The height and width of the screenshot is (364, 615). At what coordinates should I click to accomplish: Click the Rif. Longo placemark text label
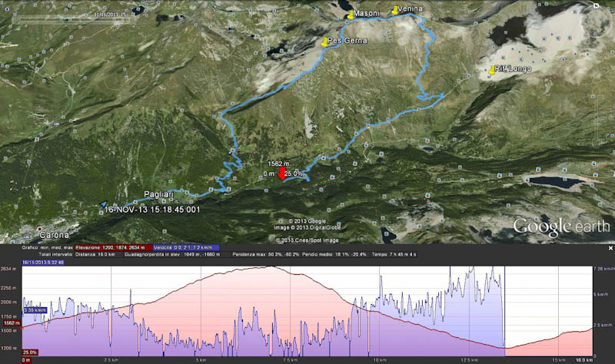pos(513,68)
